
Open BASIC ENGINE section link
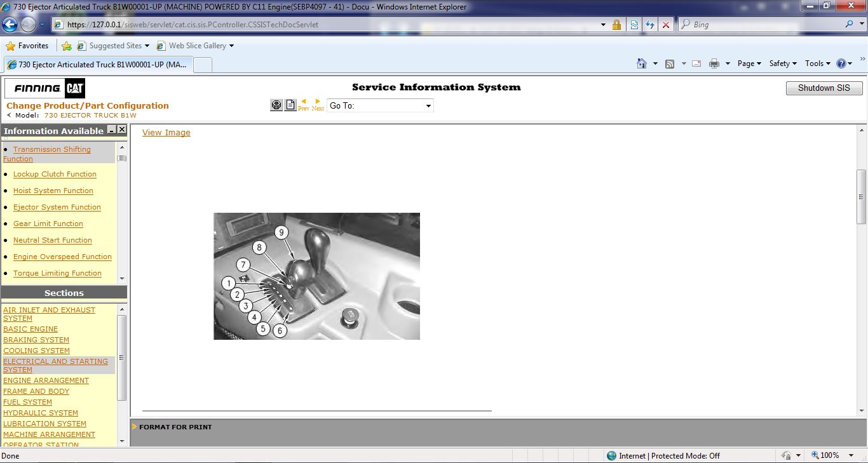(x=31, y=329)
